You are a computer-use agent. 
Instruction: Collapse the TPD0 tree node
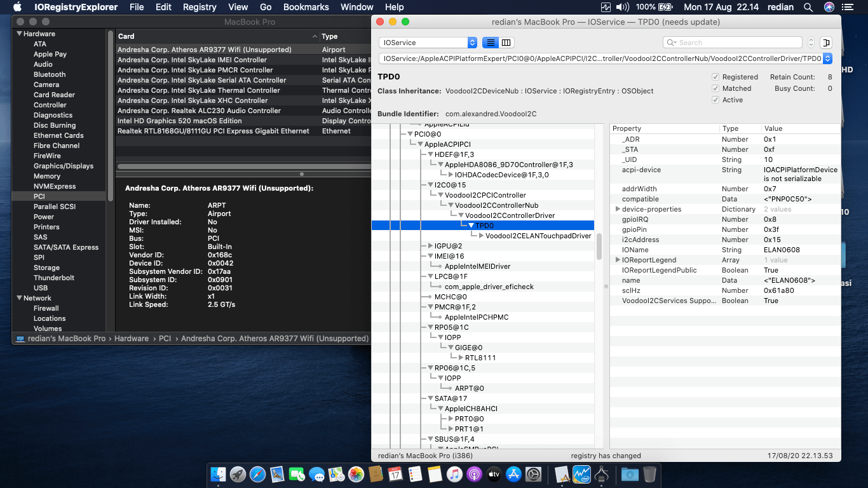point(471,226)
